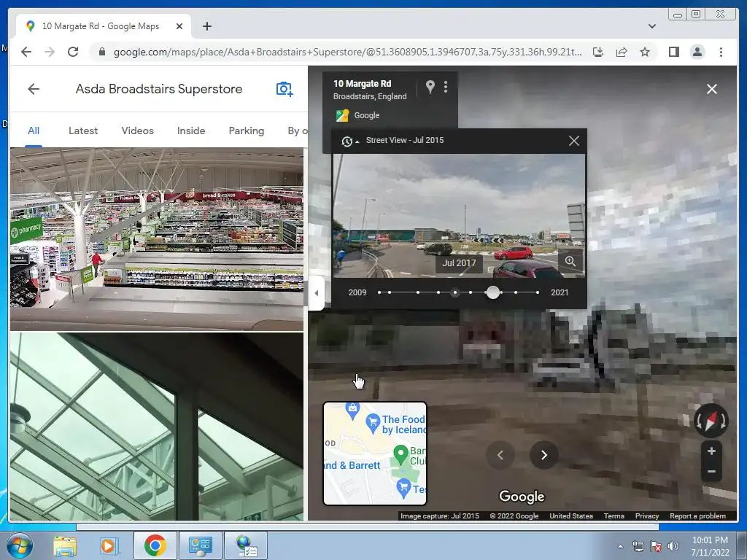Open Chrome three-dot menu
The image size is (747, 560).
[x=721, y=52]
